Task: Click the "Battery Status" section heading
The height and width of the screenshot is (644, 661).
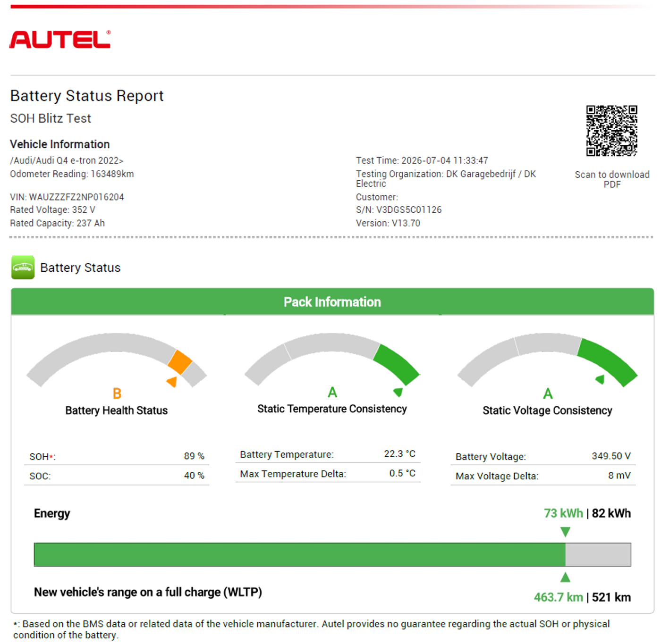Action: click(80, 268)
